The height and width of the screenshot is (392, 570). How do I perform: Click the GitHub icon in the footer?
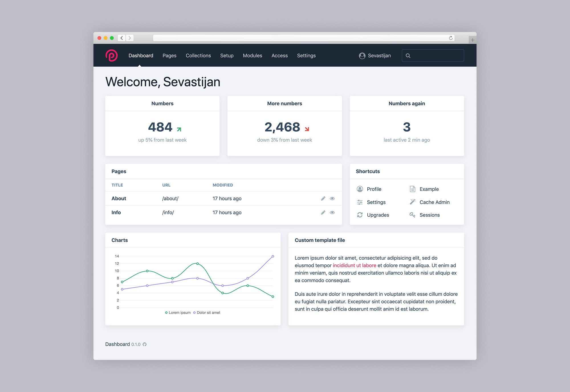pyautogui.click(x=144, y=344)
